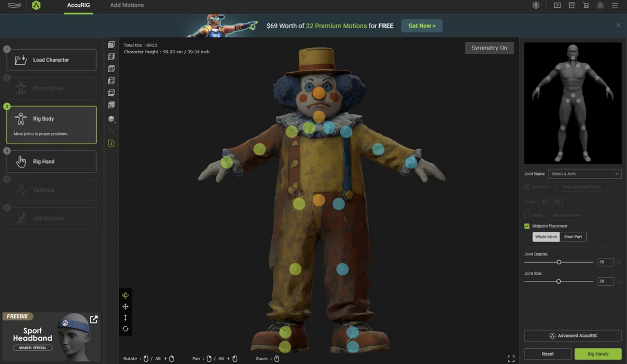The width and height of the screenshot is (627, 364).
Task: Toggle the green info overlay icon
Action: point(111,143)
